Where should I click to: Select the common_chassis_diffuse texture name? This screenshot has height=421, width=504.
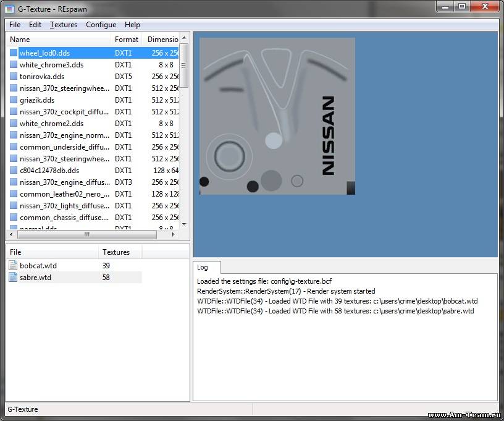pos(64,217)
